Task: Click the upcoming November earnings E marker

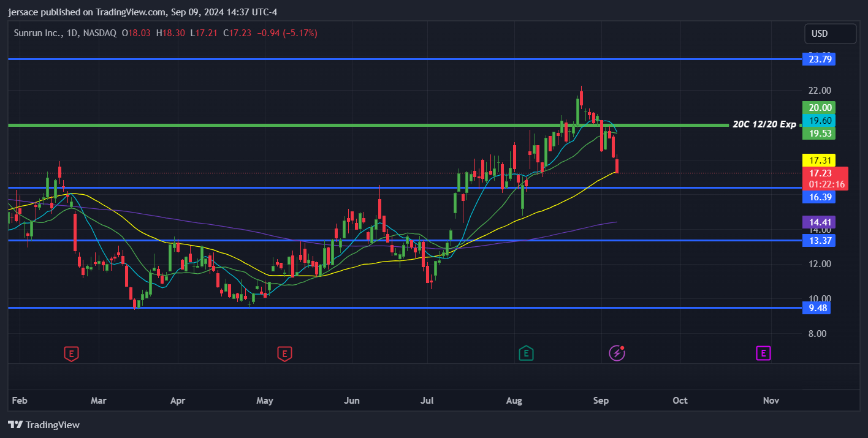Action: point(763,353)
